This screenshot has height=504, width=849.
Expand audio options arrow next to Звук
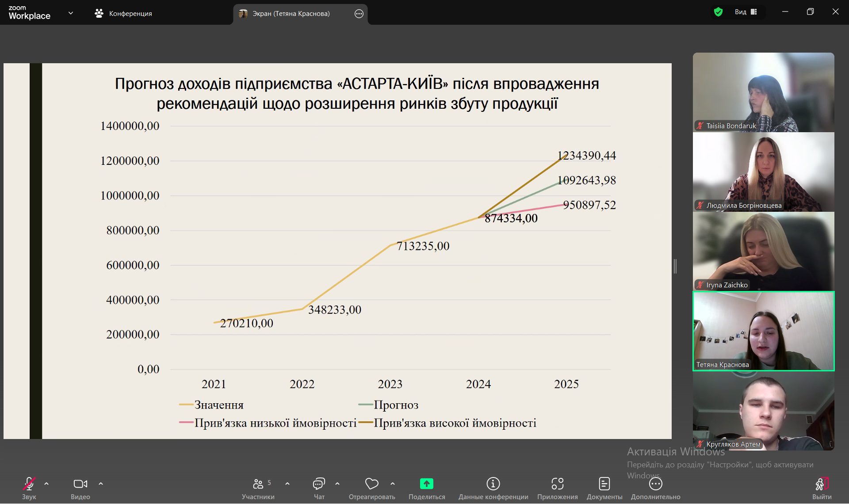(x=46, y=484)
